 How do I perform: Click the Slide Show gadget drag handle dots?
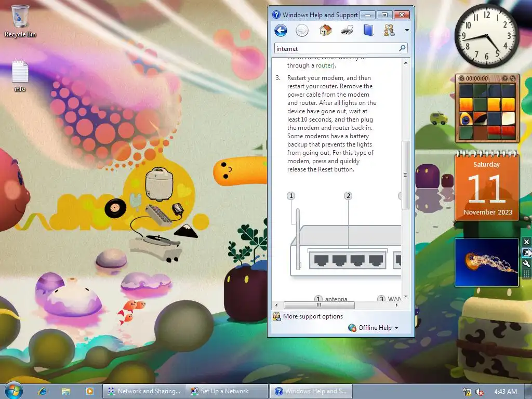coord(526,273)
